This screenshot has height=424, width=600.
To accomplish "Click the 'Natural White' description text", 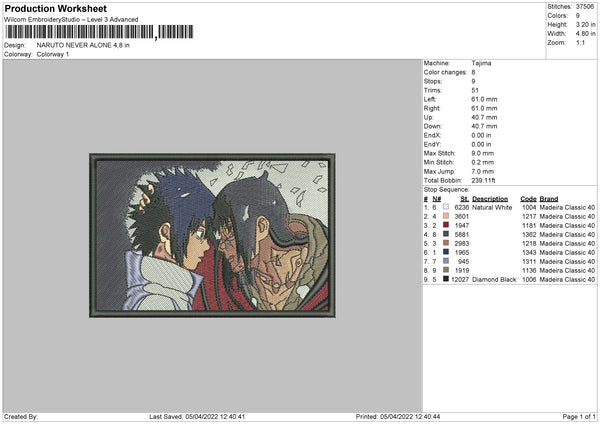I will tap(492, 207).
